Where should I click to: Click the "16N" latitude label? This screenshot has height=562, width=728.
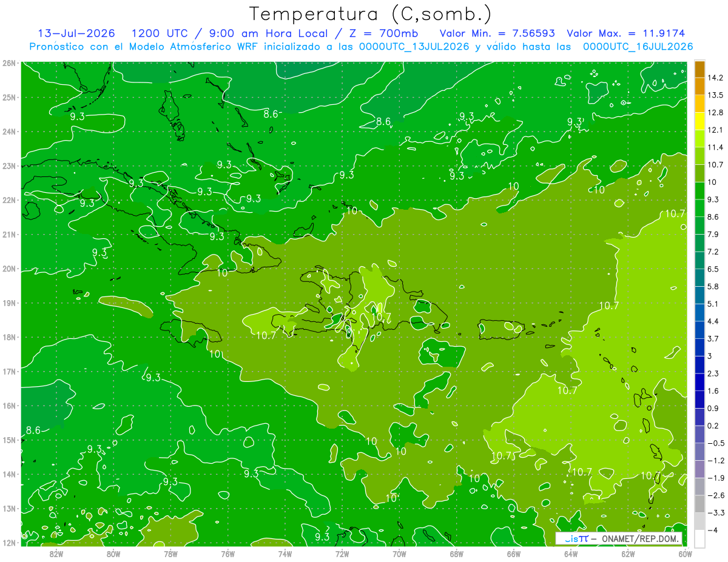(x=9, y=406)
